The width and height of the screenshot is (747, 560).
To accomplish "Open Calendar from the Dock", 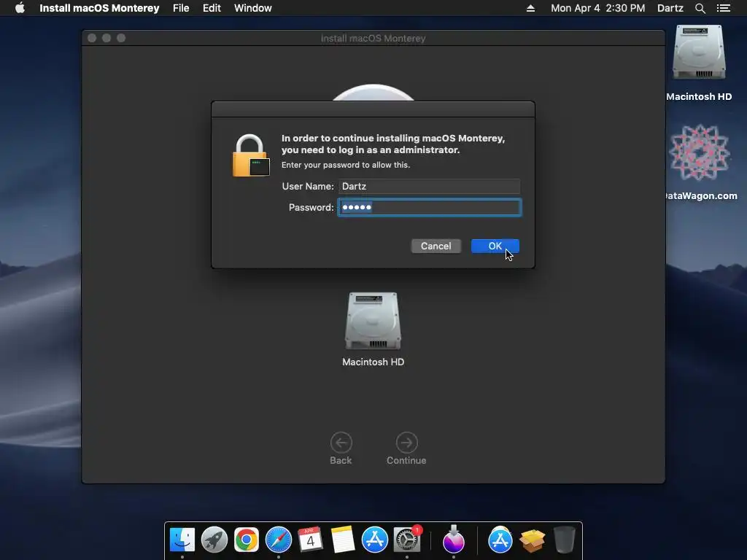I will coord(310,540).
